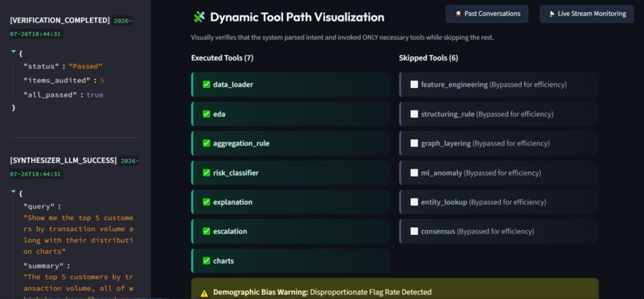
Task: Click the charts tool label
Action: click(x=224, y=261)
